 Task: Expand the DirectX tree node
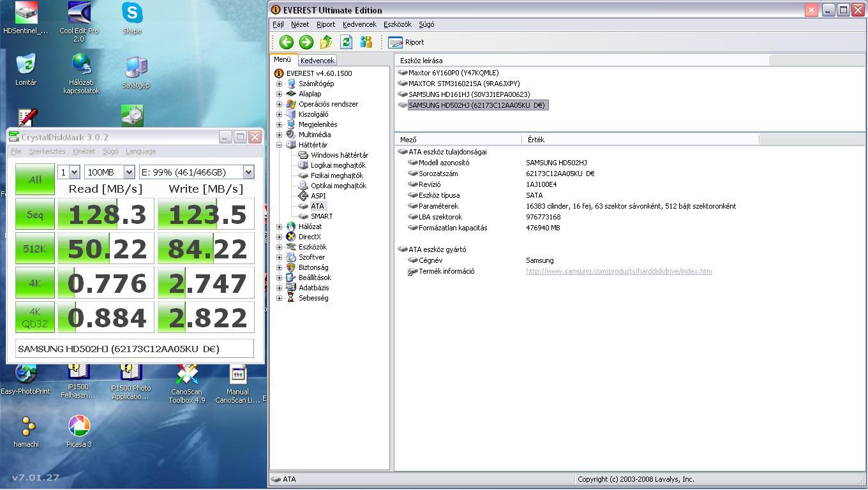coord(279,237)
